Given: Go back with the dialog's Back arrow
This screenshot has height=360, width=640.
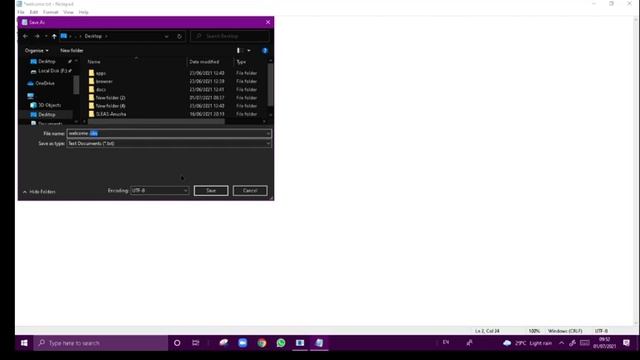Looking at the screenshot, I should pos(26,36).
